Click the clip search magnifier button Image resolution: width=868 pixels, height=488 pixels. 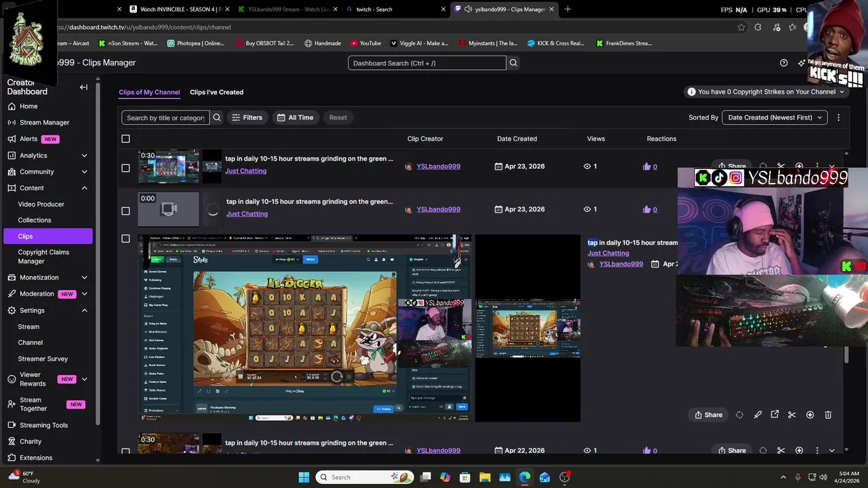click(x=217, y=117)
